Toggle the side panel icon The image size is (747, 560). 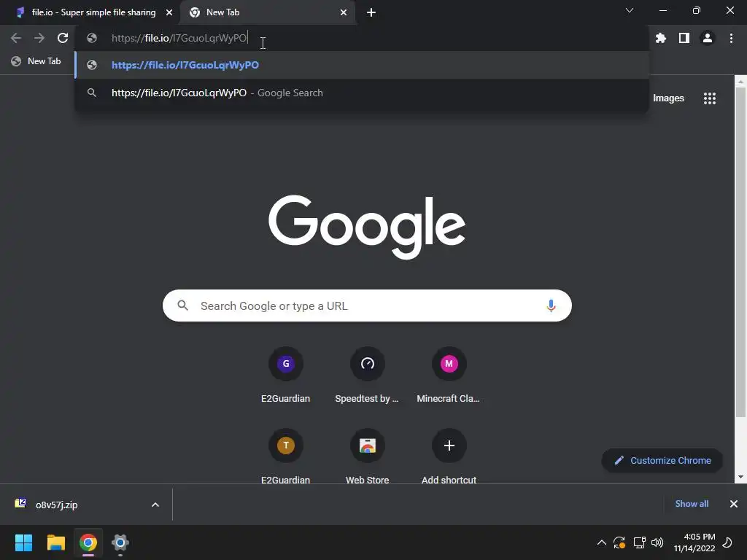[x=684, y=38]
